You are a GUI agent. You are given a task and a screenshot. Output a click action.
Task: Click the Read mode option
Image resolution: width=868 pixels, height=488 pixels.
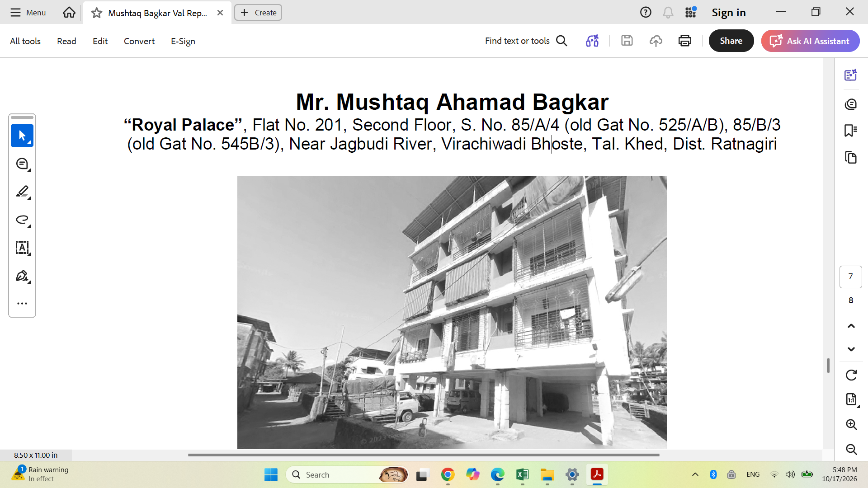pos(66,41)
